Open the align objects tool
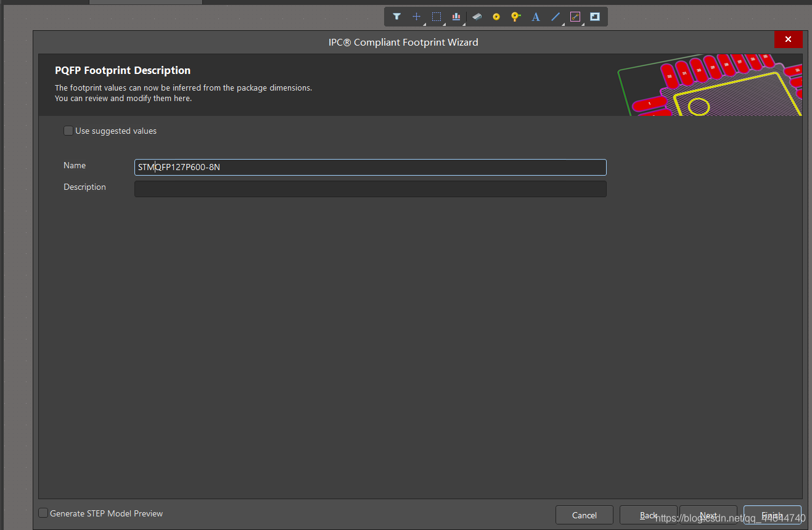Viewport: 812px width, 530px height. tap(456, 17)
